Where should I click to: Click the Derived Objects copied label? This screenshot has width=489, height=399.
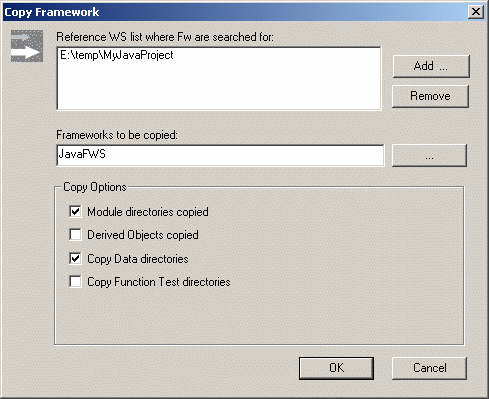[143, 235]
